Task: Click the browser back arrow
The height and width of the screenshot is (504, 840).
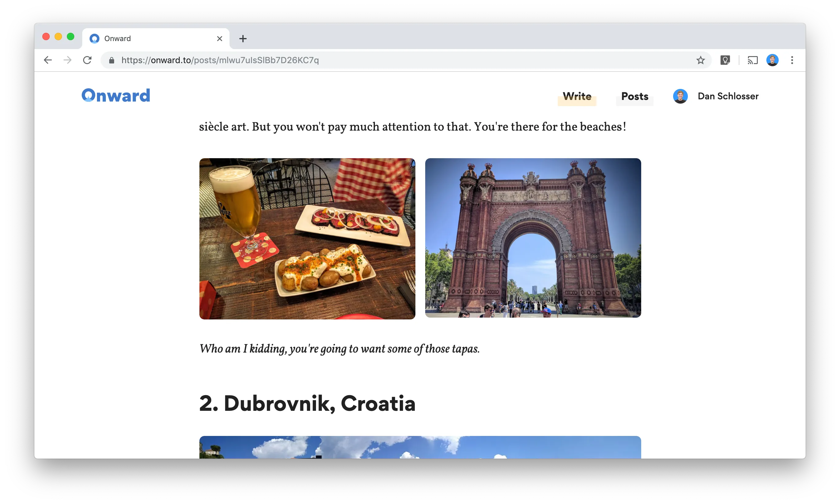Action: coord(48,60)
